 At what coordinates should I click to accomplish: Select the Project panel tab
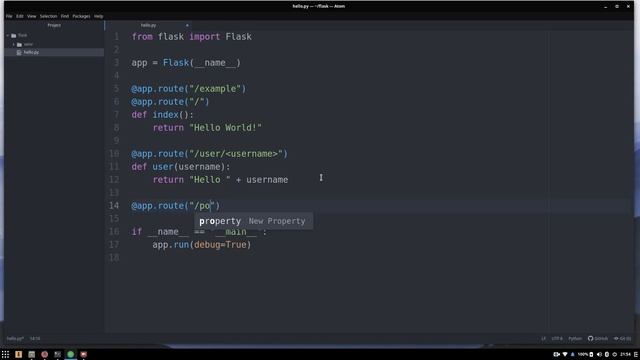tap(54, 25)
